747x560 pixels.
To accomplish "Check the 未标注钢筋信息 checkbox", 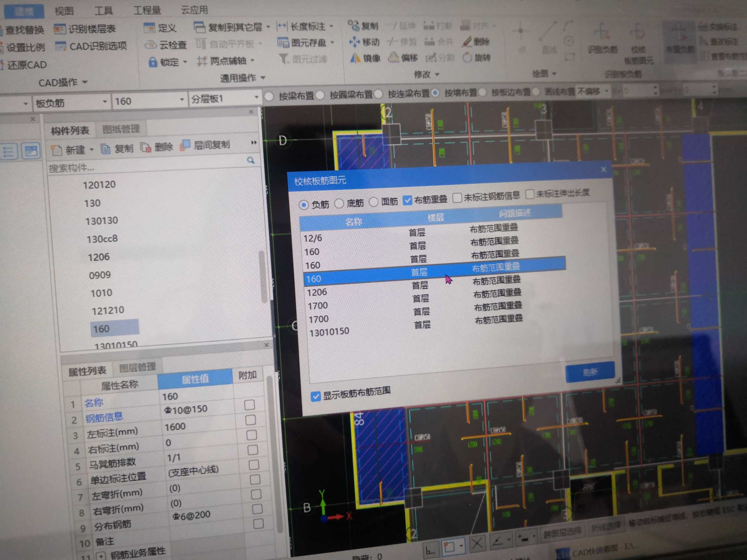I will [457, 198].
